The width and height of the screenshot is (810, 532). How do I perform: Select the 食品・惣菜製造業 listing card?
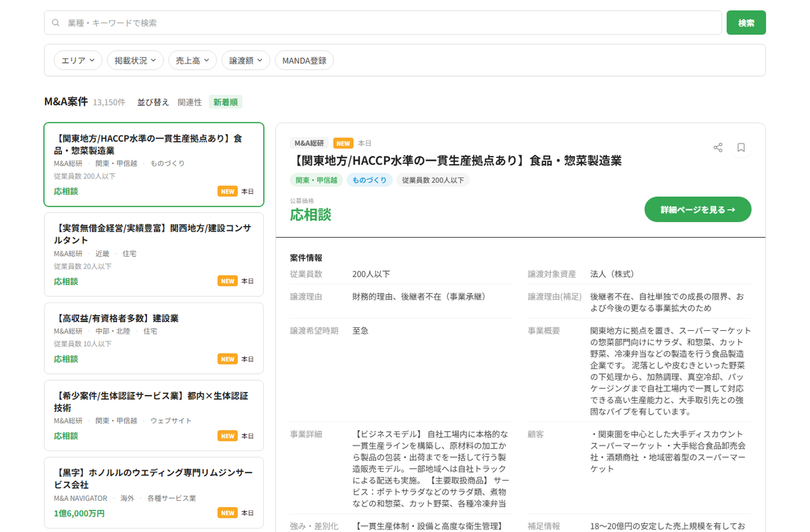pyautogui.click(x=154, y=165)
